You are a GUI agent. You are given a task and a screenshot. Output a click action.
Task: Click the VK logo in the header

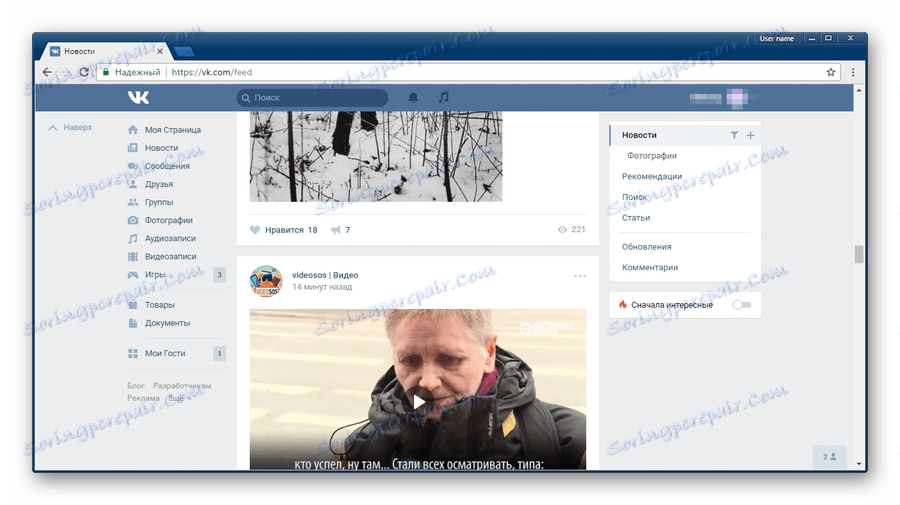pyautogui.click(x=138, y=98)
